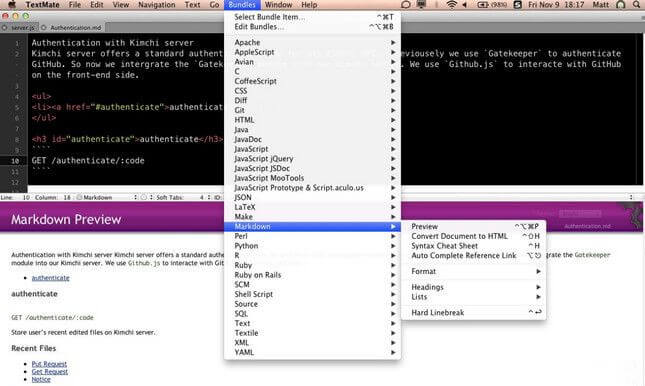
Task: Expand the YAML bundle submenu
Action: [x=313, y=352]
